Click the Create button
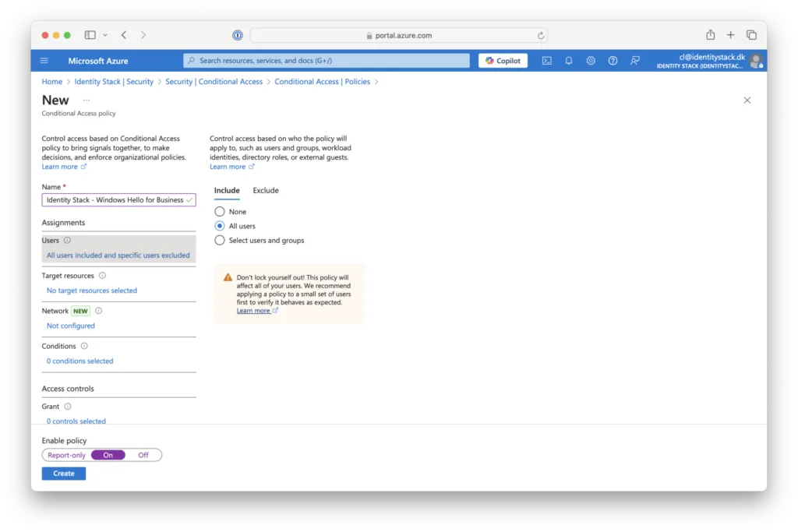 tap(64, 474)
